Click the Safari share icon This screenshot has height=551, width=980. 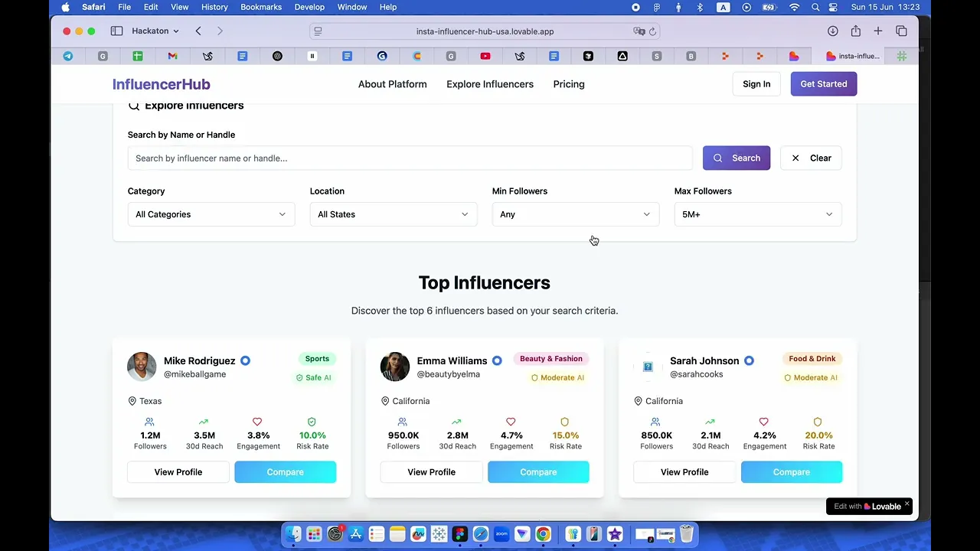(x=855, y=31)
